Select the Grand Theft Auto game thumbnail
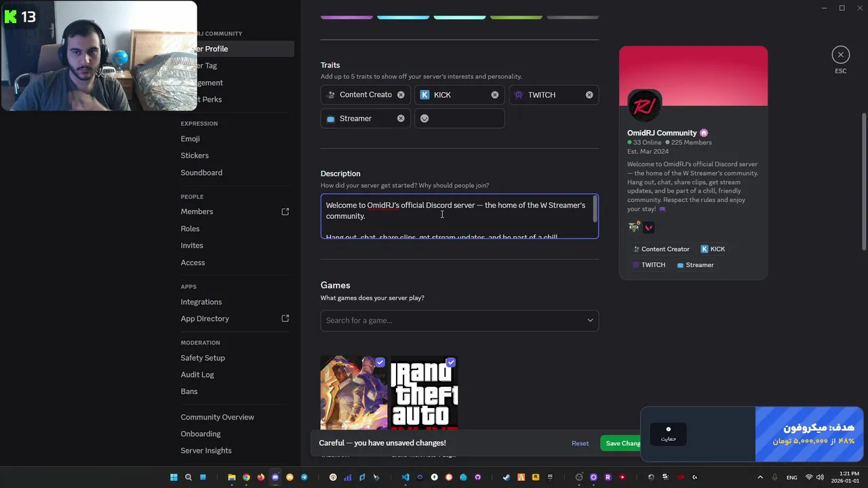868x488 pixels. [x=425, y=393]
